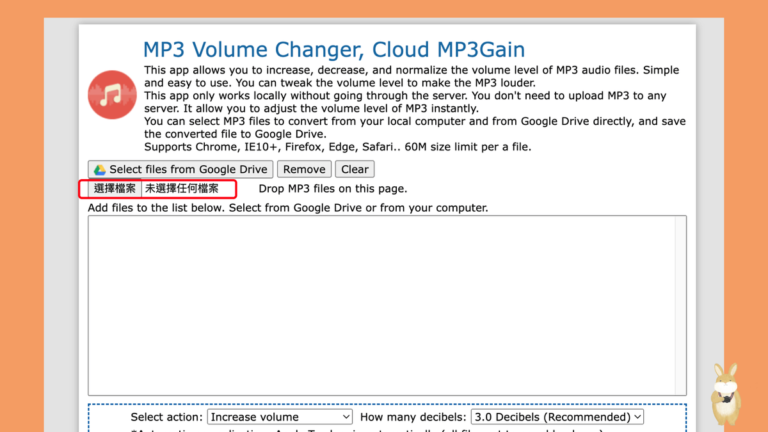The width and height of the screenshot is (768, 432).
Task: Click the red music note app logo
Action: coord(112,95)
